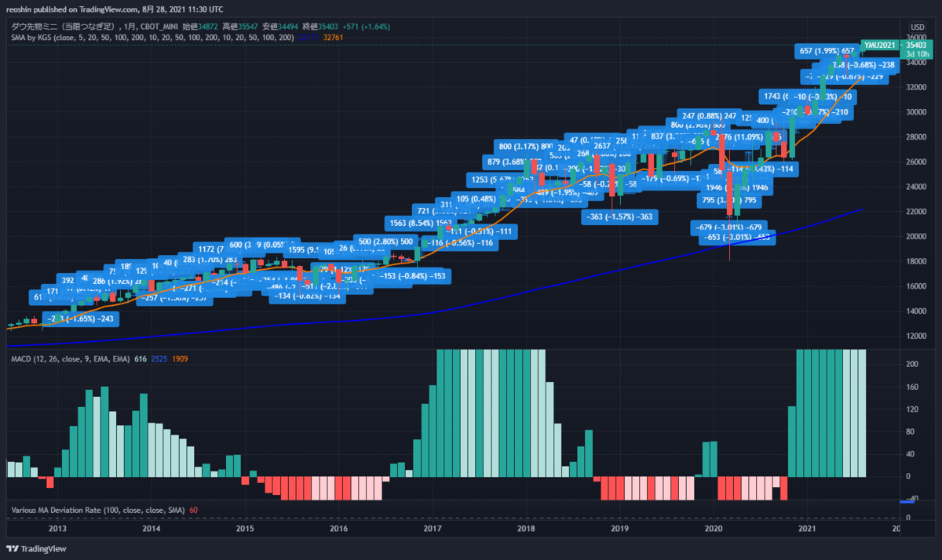This screenshot has width=942, height=560.
Task: Select the '-153 (-0.84%) -153' measurement label
Action: click(412, 275)
